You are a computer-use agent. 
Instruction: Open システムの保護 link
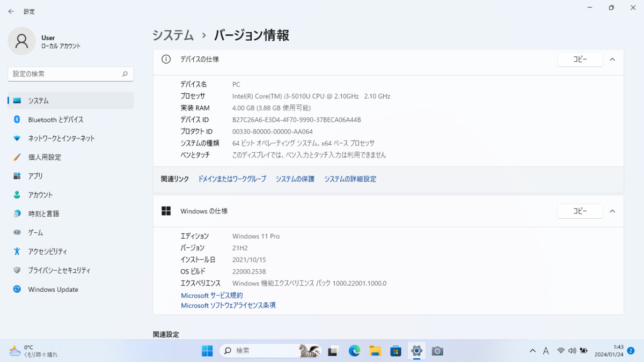tap(295, 179)
